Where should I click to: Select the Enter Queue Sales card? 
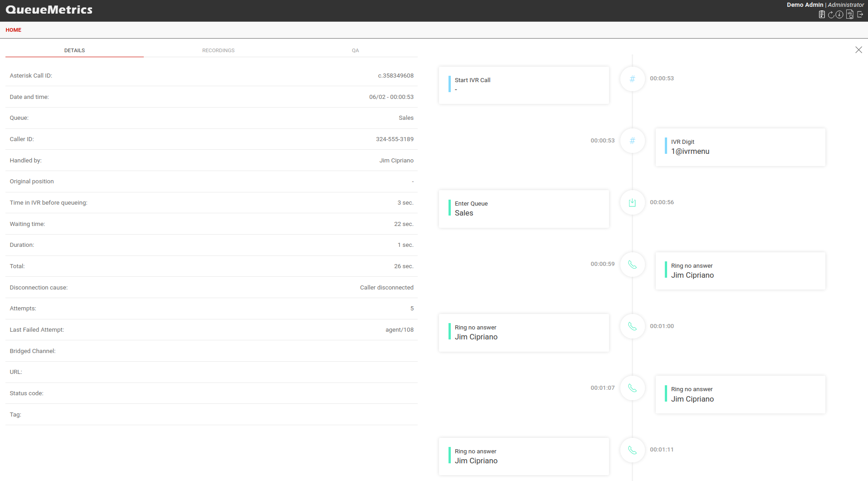click(x=524, y=209)
